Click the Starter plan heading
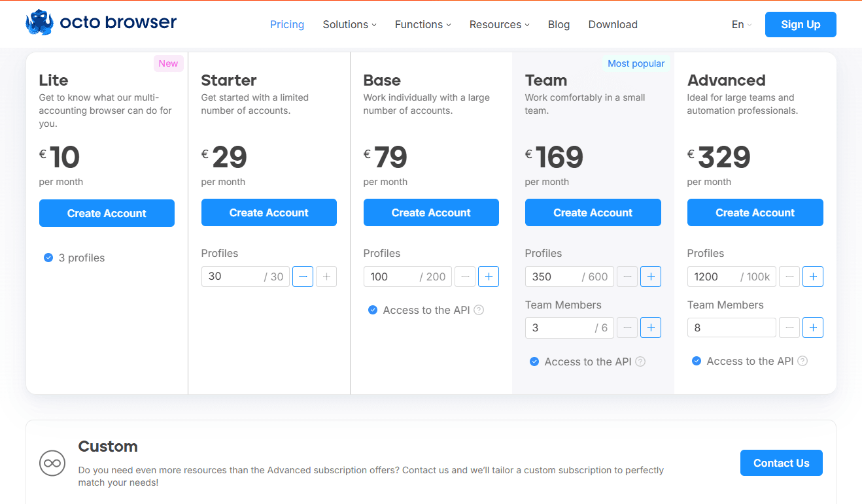Viewport: 862px width, 504px height. click(229, 80)
